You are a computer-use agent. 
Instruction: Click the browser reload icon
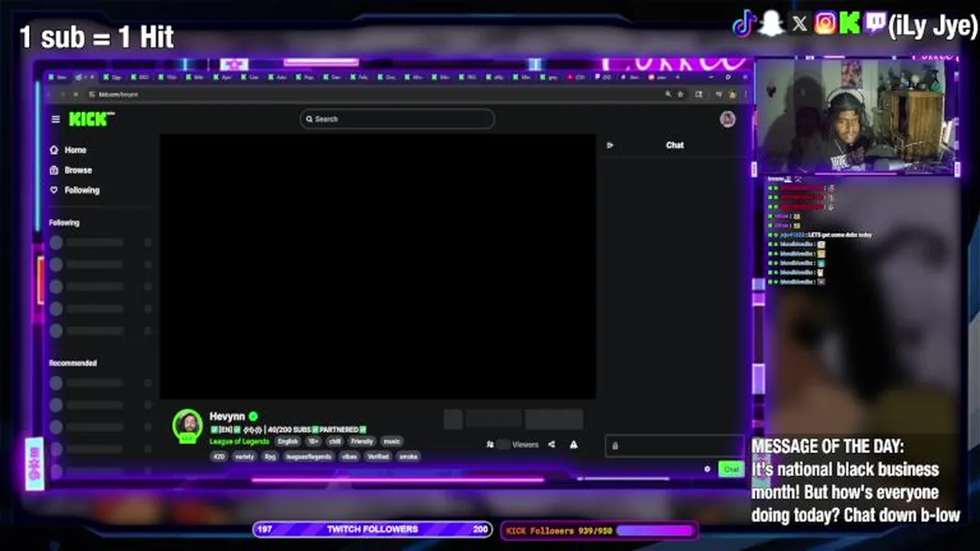[x=75, y=94]
